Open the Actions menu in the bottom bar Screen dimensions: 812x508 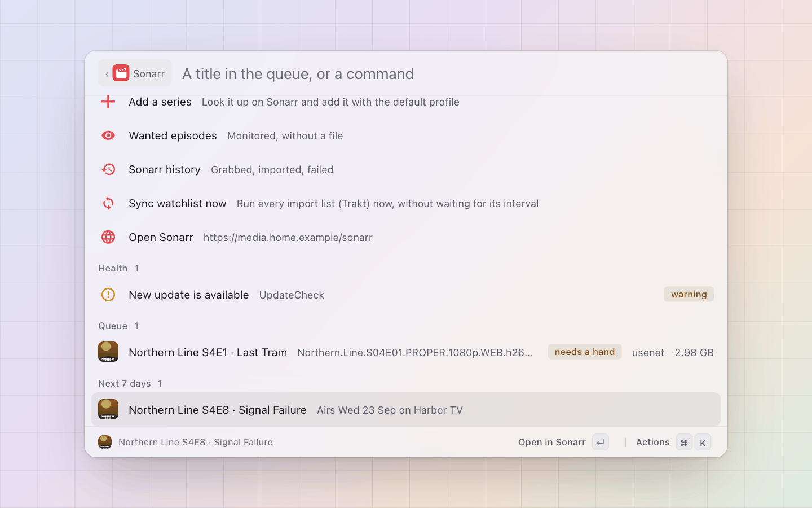click(x=673, y=443)
